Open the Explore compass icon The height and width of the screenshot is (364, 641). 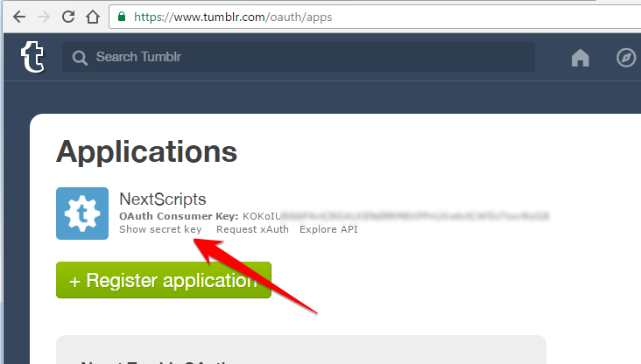pos(626,58)
